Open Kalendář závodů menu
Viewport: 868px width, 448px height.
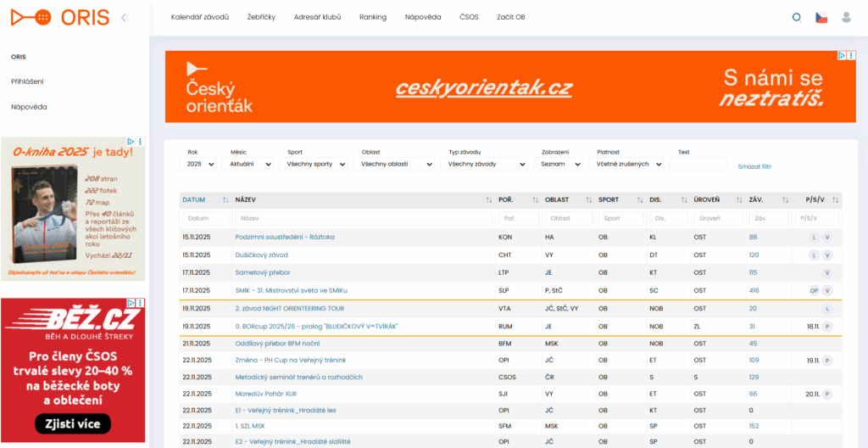coord(200,17)
